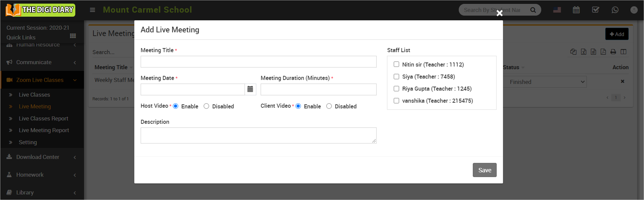Click the Meeting Title input field
Screen dimensions: 644x200
point(258,62)
